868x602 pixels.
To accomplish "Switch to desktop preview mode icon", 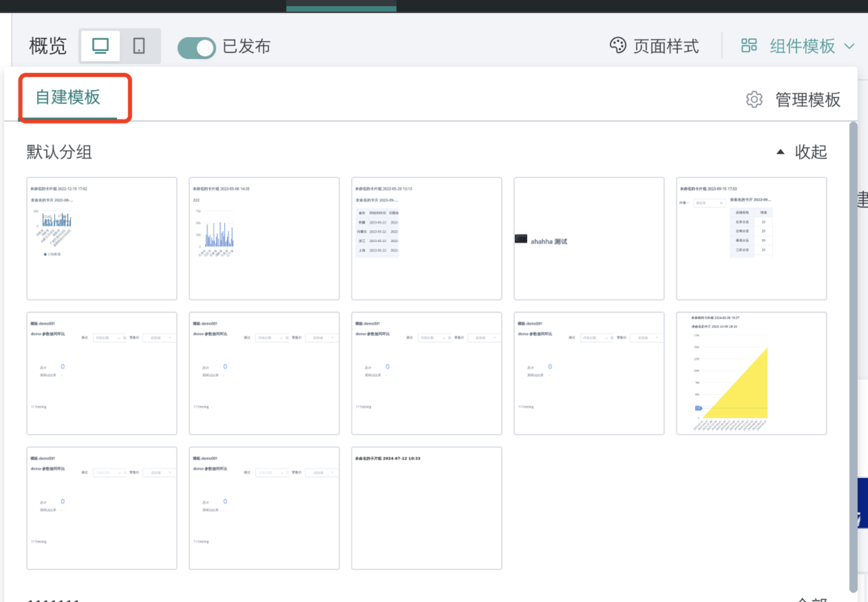I will tap(100, 46).
